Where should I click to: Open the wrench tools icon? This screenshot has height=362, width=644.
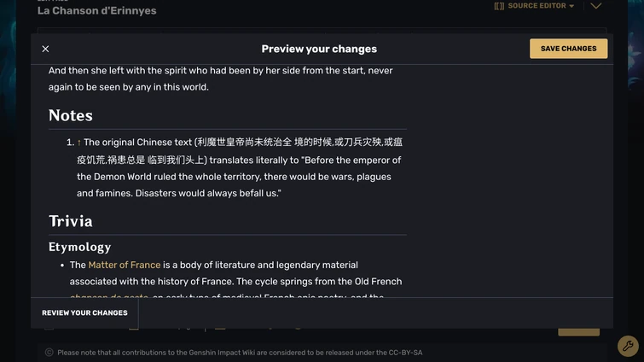point(628,346)
